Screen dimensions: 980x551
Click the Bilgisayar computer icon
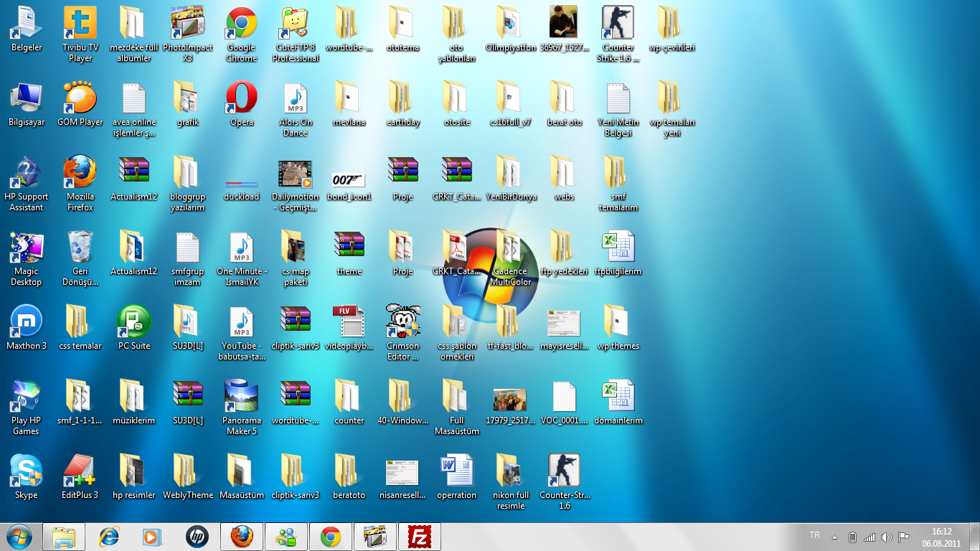coord(27,103)
